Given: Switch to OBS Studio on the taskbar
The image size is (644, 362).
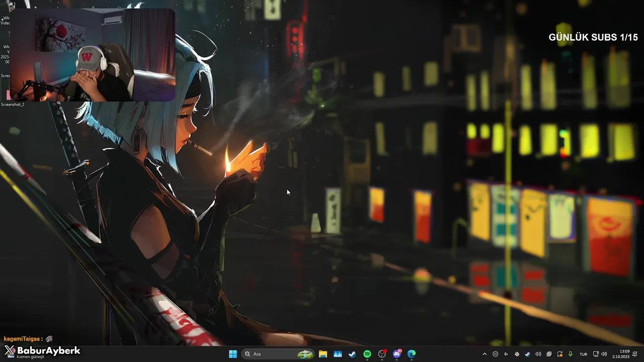Looking at the screenshot, I should coord(382,354).
